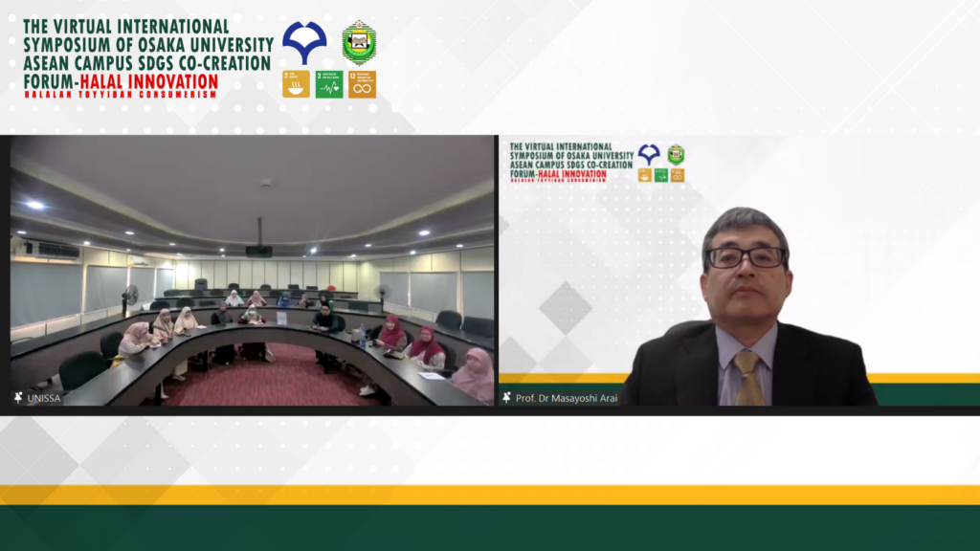Screen dimensions: 980x551
Task: Click the small symposium title behind the speaker
Action: coord(570,154)
